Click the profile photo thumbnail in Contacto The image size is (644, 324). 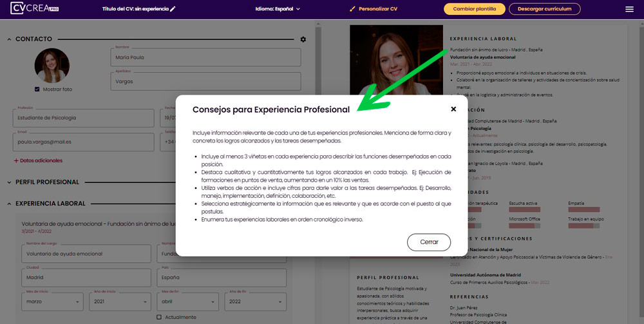(52, 66)
